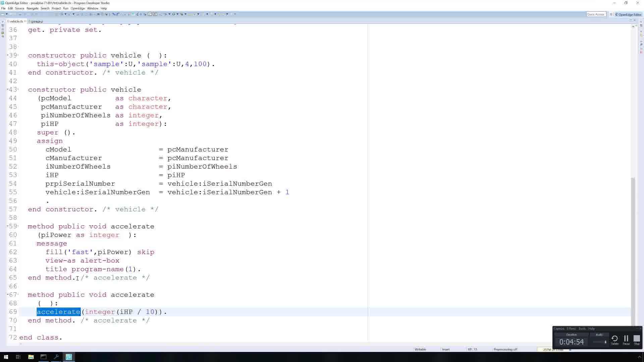Click the Insert mode status bar entry
The height and width of the screenshot is (362, 644).
click(446, 349)
